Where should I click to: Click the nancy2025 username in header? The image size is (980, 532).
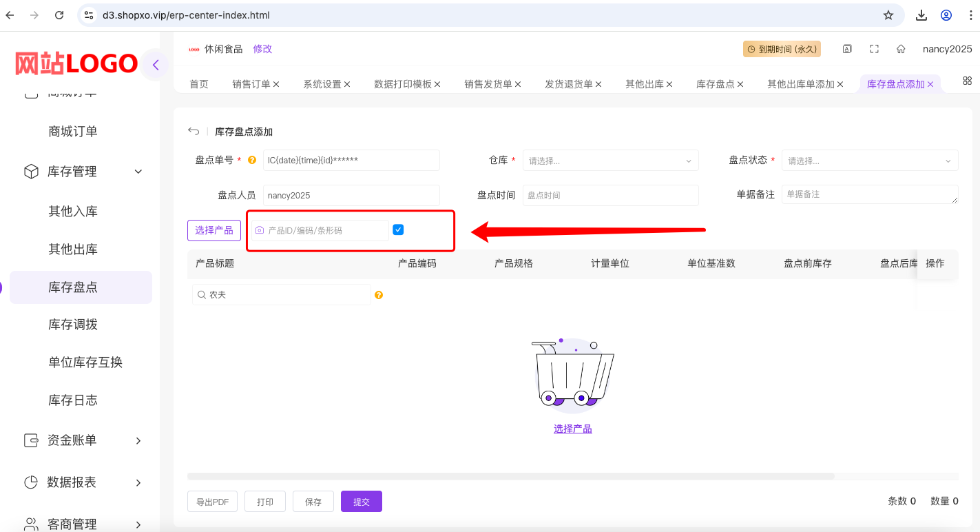[948, 49]
